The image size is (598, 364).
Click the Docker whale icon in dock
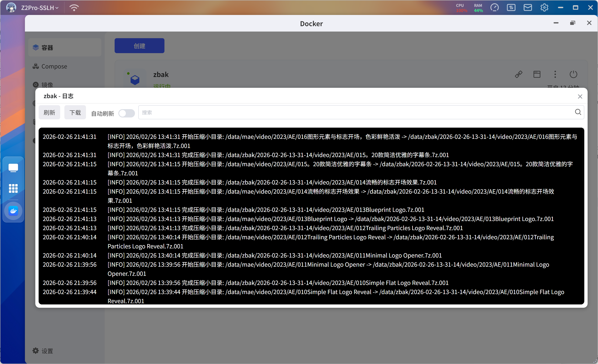coord(13,211)
